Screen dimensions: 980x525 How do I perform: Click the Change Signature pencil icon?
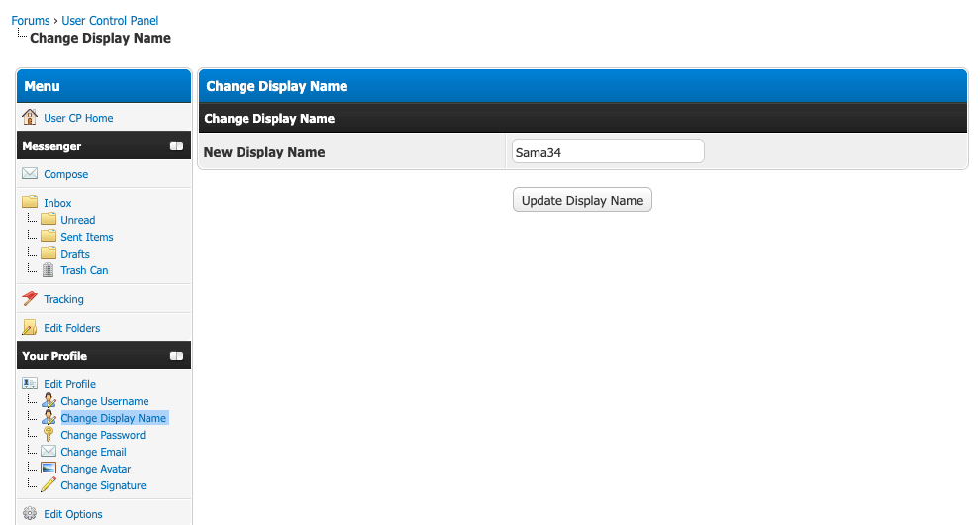click(49, 485)
